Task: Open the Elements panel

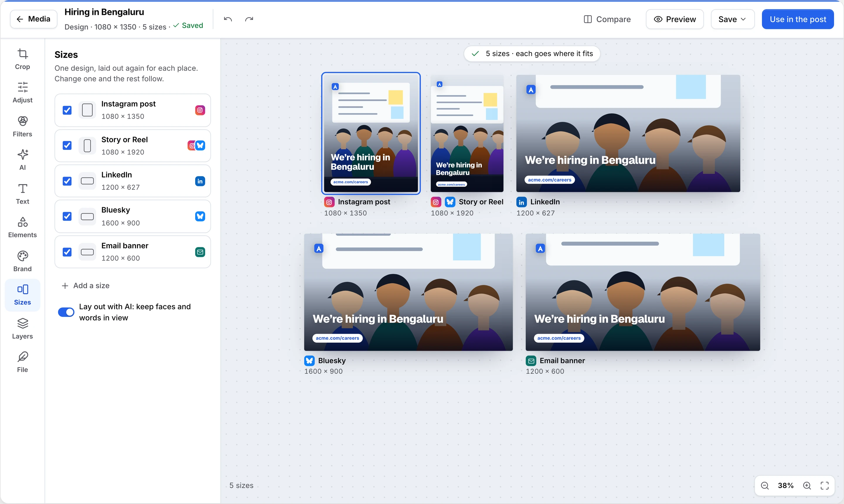Action: [22, 227]
